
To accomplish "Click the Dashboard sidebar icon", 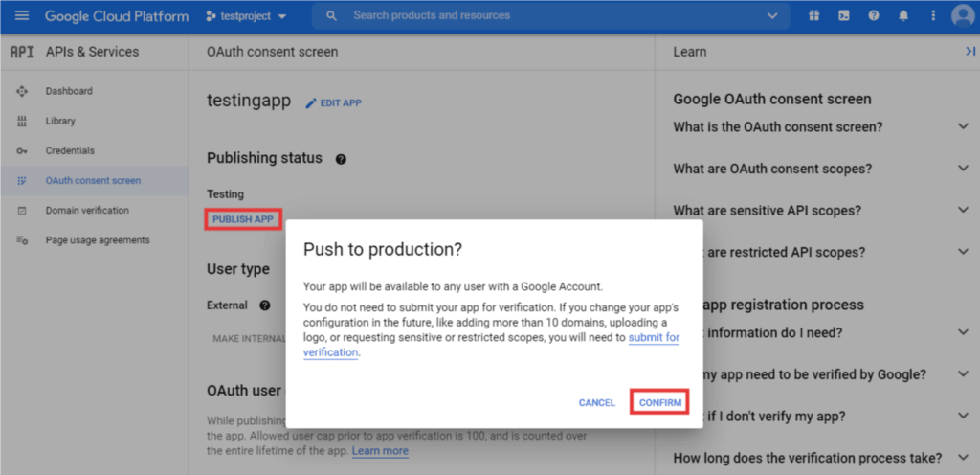I will [x=22, y=91].
